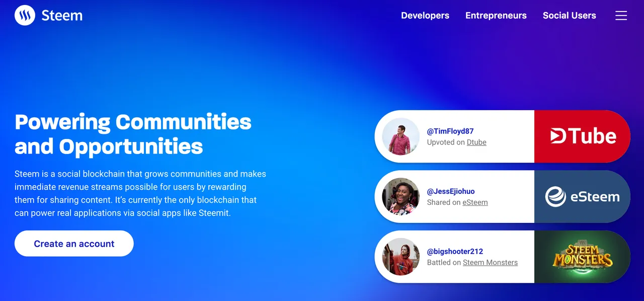Click the eSteem logo banner

click(x=582, y=196)
